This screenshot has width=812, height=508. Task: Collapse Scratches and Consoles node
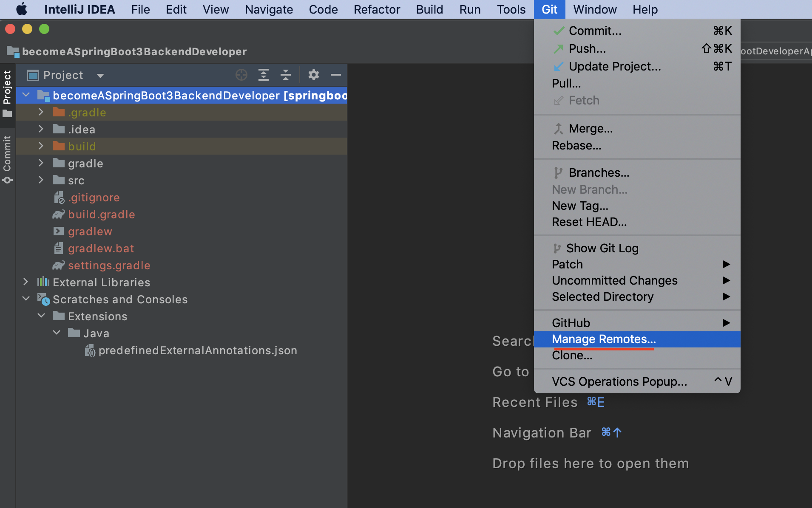pos(26,299)
